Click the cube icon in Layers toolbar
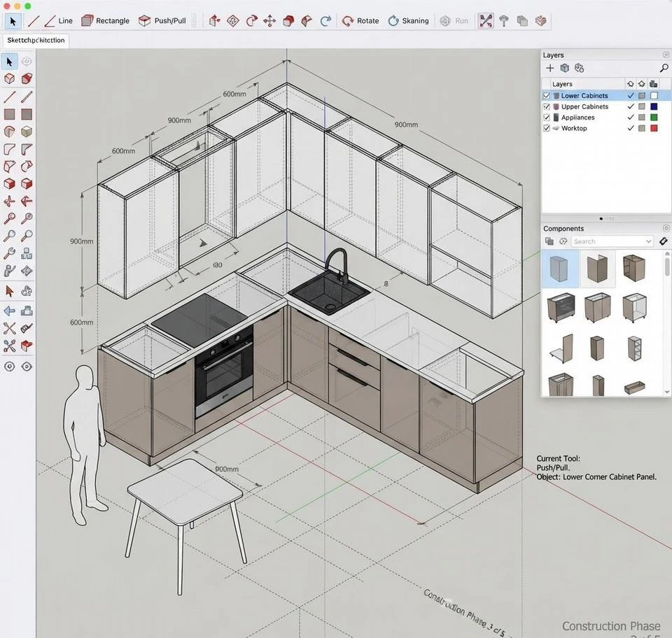672x638 pixels. pos(565,68)
